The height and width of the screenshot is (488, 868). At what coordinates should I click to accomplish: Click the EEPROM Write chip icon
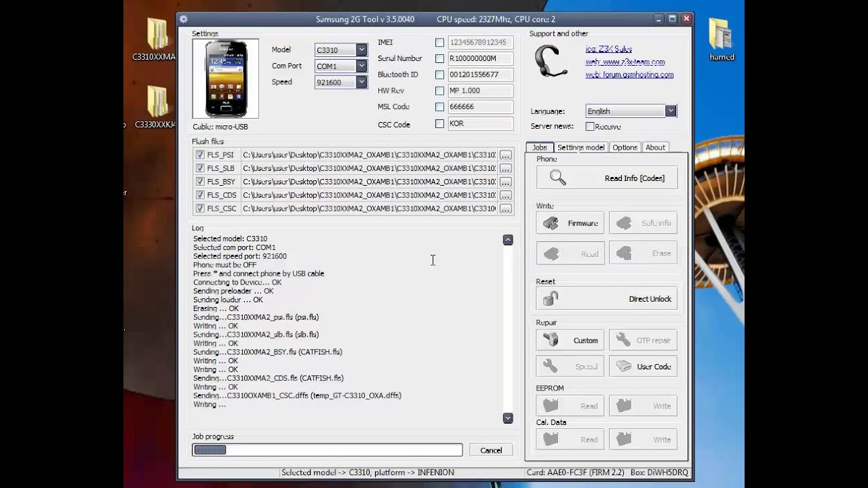pyautogui.click(x=623, y=405)
